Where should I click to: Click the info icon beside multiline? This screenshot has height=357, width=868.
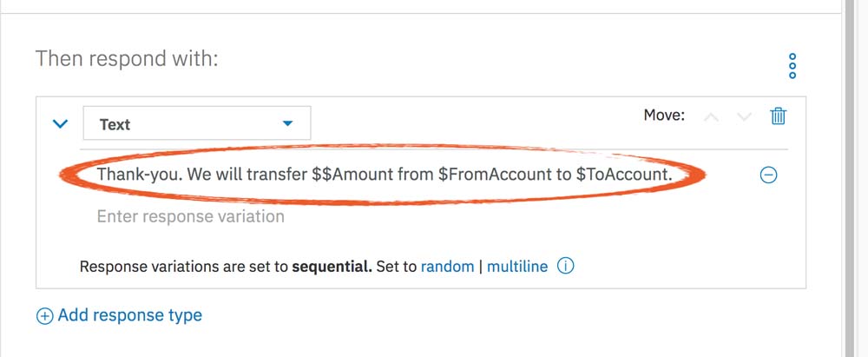pyautogui.click(x=566, y=267)
